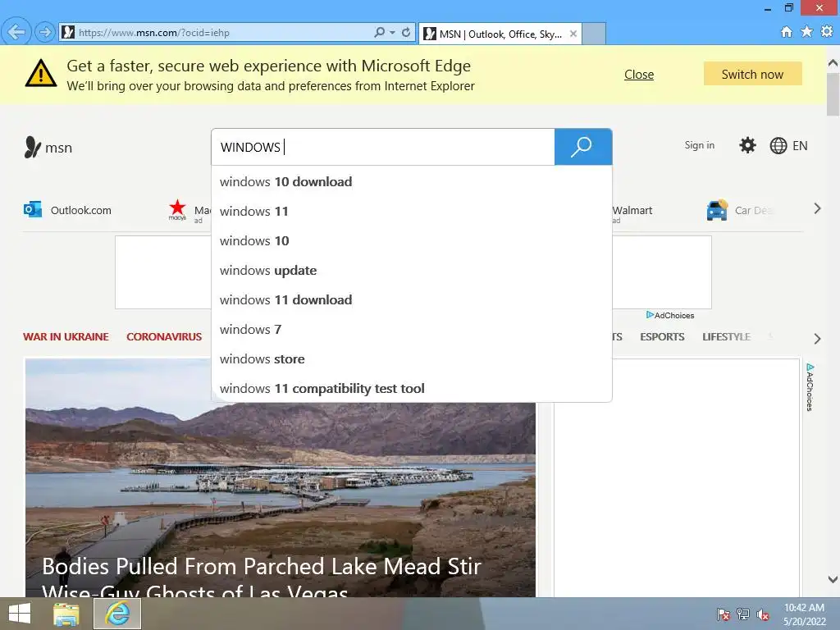Open the Walmart shortcut link
Image resolution: width=840 pixels, height=630 pixels.
pyautogui.click(x=632, y=211)
